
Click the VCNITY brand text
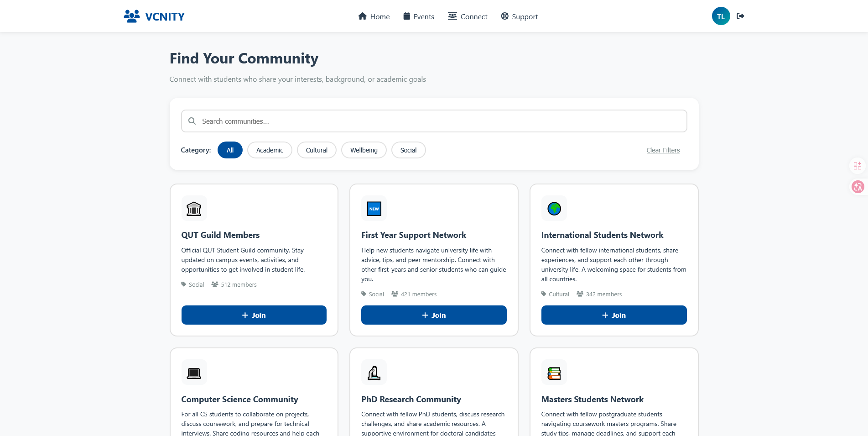pyautogui.click(x=165, y=17)
